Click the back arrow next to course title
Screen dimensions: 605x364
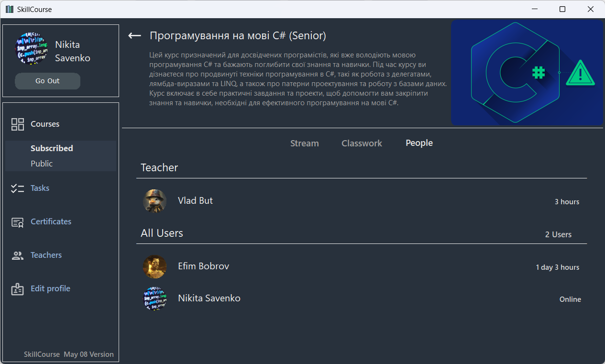click(135, 36)
